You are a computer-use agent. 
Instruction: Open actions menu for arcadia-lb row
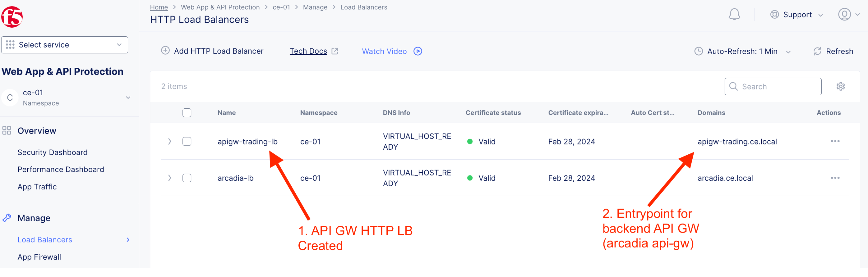pyautogui.click(x=835, y=178)
